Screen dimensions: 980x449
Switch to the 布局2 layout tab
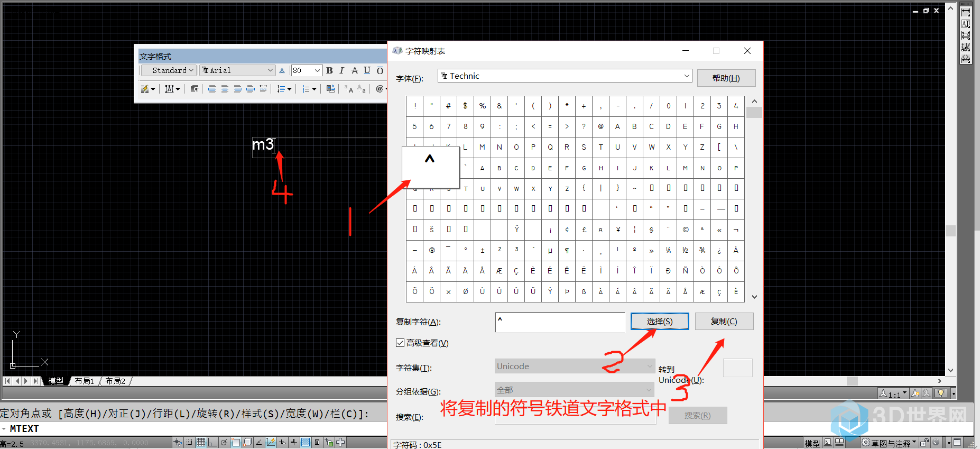click(115, 381)
